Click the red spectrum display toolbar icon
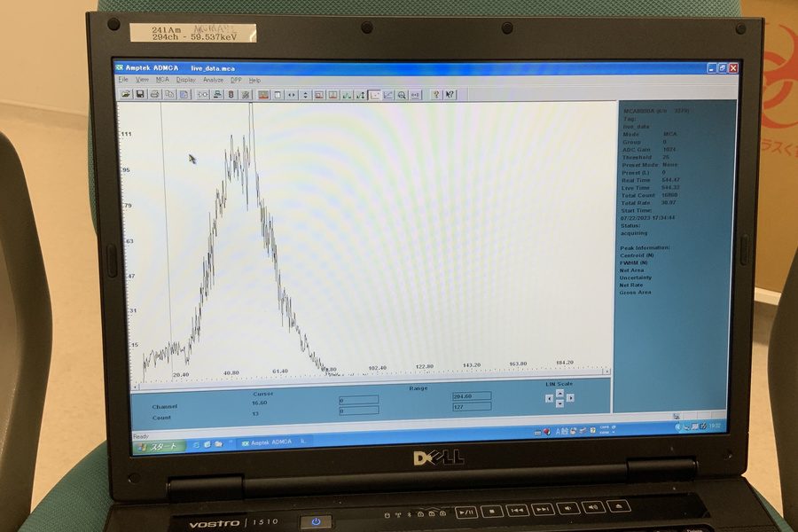This screenshot has width=798, height=532. (263, 95)
